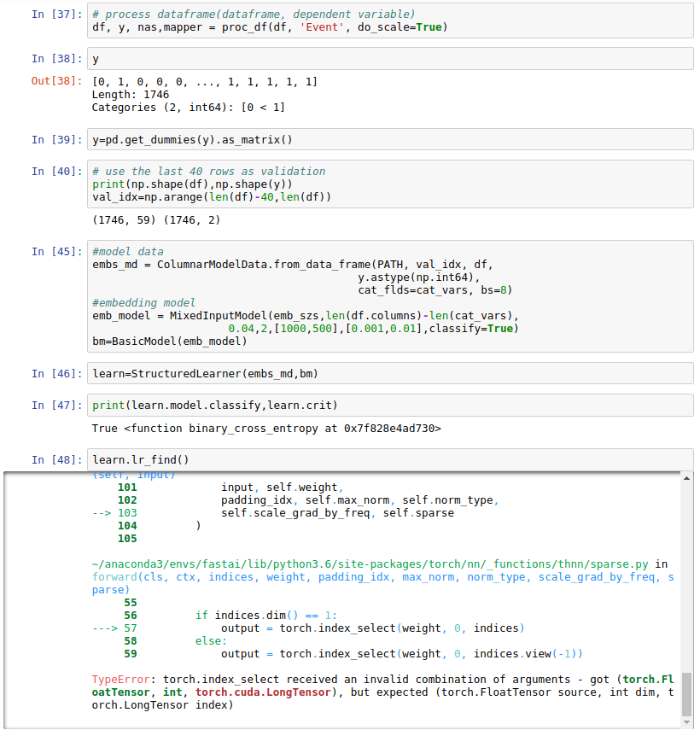
Task: Click the In [45] prompt label
Action: (x=57, y=251)
